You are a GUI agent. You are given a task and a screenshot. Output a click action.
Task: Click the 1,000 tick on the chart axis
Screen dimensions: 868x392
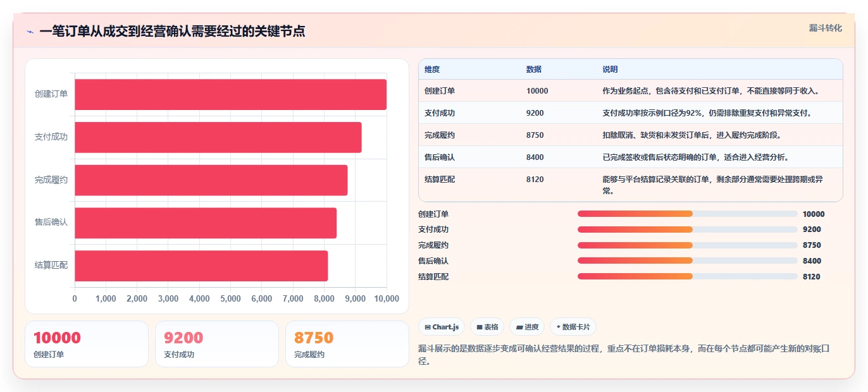(x=106, y=299)
